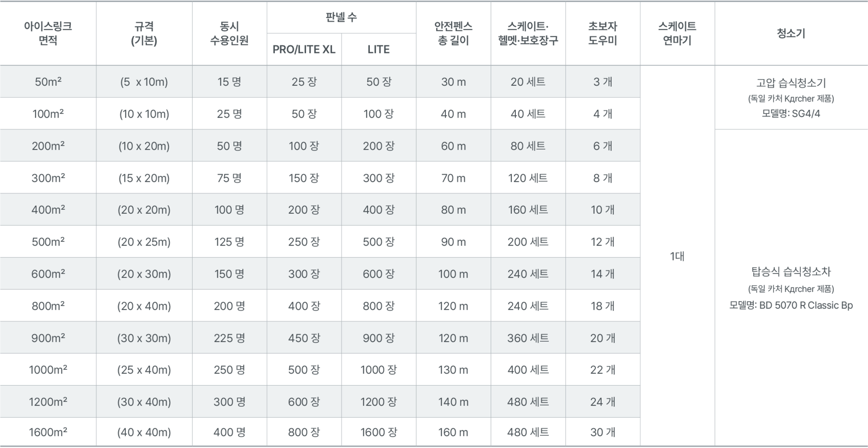The height and width of the screenshot is (448, 868).
Task: Click the 1000 장 LITE panel cell
Action: pos(379,370)
